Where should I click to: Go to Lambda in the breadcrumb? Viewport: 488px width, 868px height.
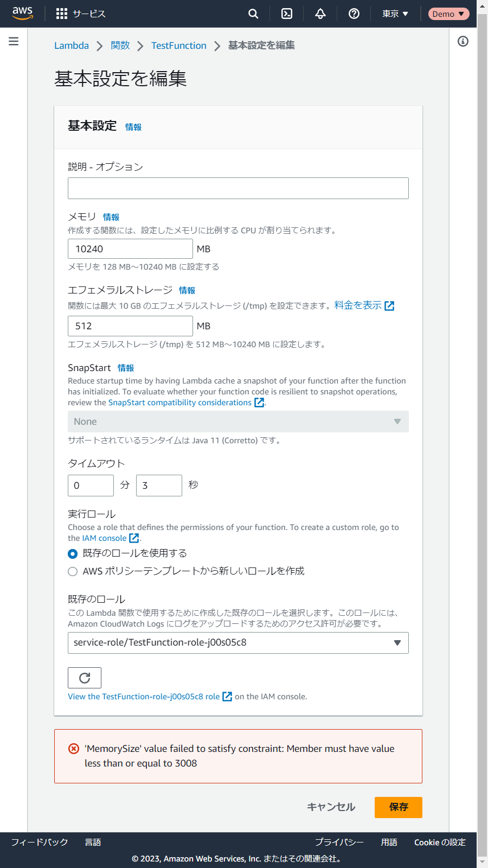click(x=72, y=46)
